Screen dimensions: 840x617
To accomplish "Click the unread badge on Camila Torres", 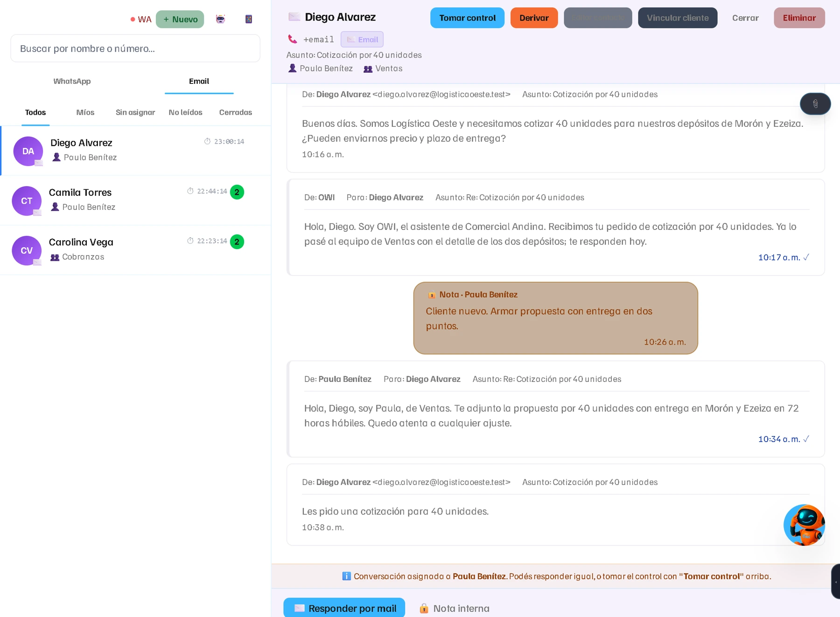I will coord(237,192).
